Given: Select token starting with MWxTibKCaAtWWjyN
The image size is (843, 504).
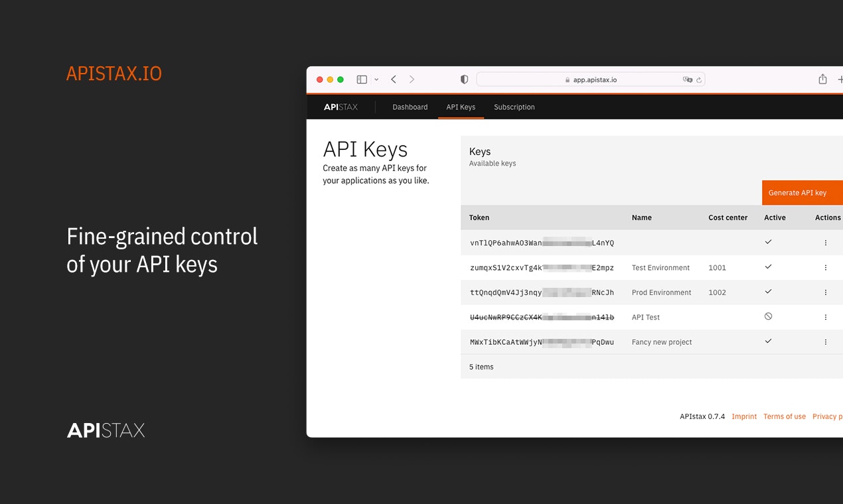Looking at the screenshot, I should point(542,342).
